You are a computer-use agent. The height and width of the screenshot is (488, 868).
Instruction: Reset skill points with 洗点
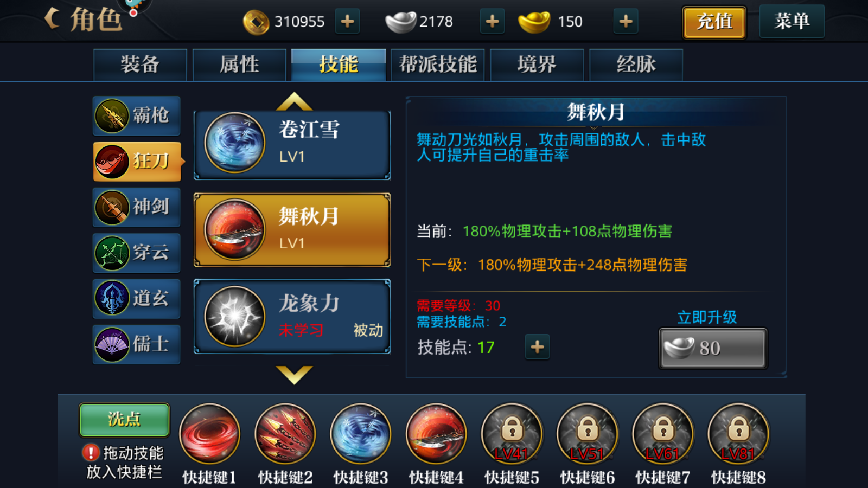pos(124,420)
